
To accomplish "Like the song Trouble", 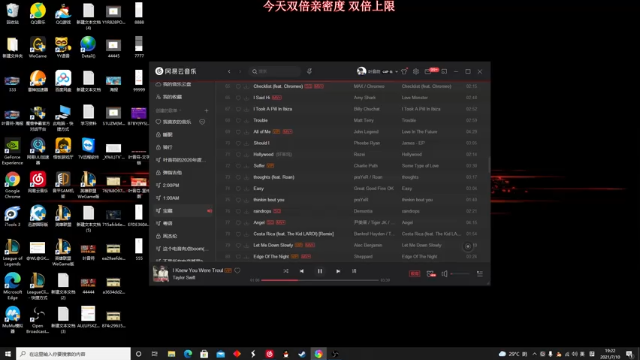I will tap(238, 120).
